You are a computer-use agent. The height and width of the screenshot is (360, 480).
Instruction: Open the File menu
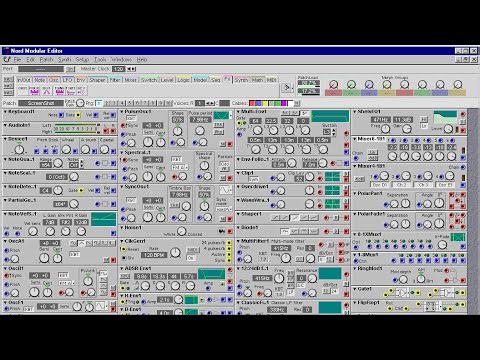[x=17, y=59]
